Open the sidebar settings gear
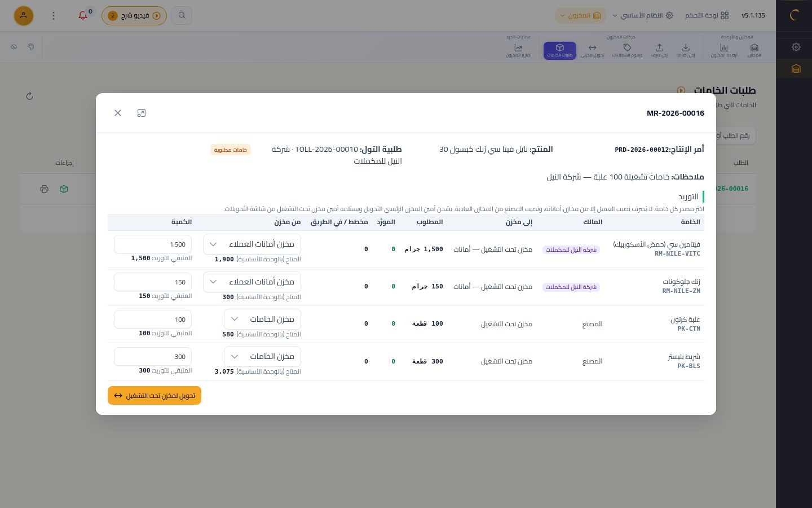 click(796, 47)
